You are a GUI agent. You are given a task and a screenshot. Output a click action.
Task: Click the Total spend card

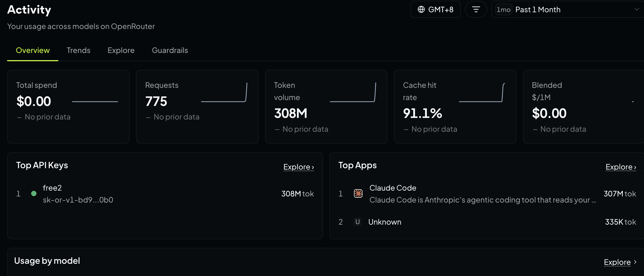68,107
